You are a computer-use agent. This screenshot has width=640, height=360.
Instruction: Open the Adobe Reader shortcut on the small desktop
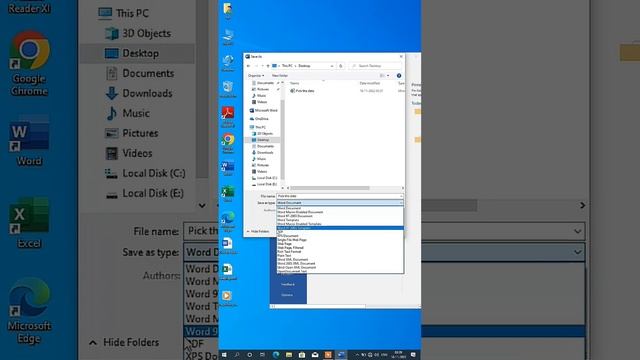(228, 116)
